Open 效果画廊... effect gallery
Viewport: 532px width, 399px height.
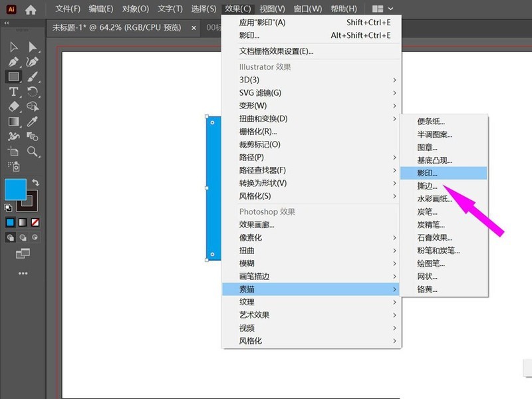tap(257, 225)
